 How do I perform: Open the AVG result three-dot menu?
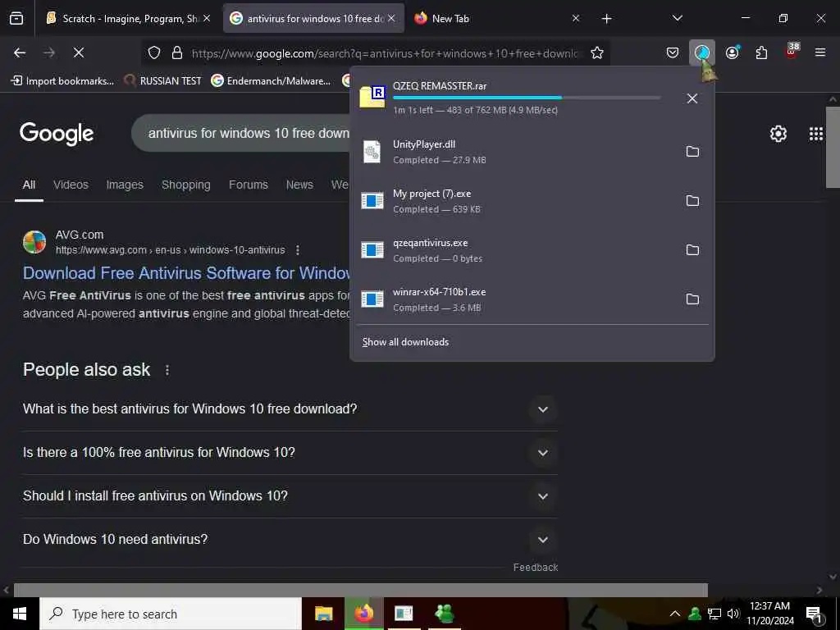[x=297, y=250]
